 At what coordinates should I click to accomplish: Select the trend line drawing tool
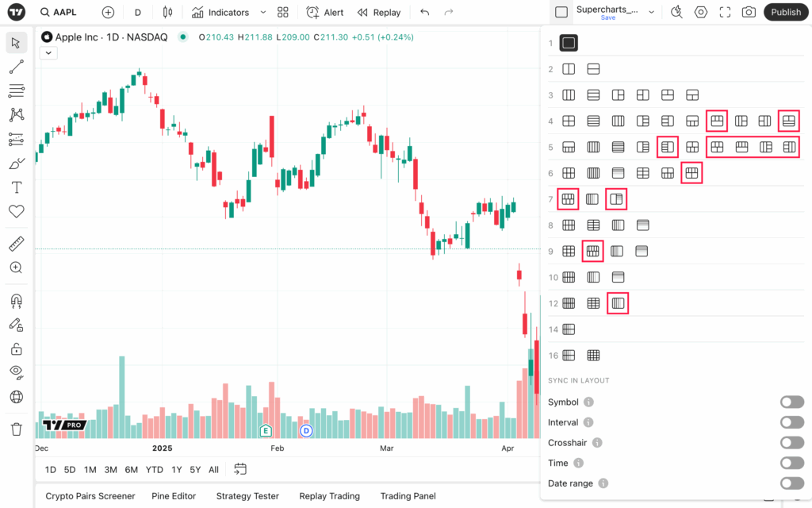click(16, 67)
